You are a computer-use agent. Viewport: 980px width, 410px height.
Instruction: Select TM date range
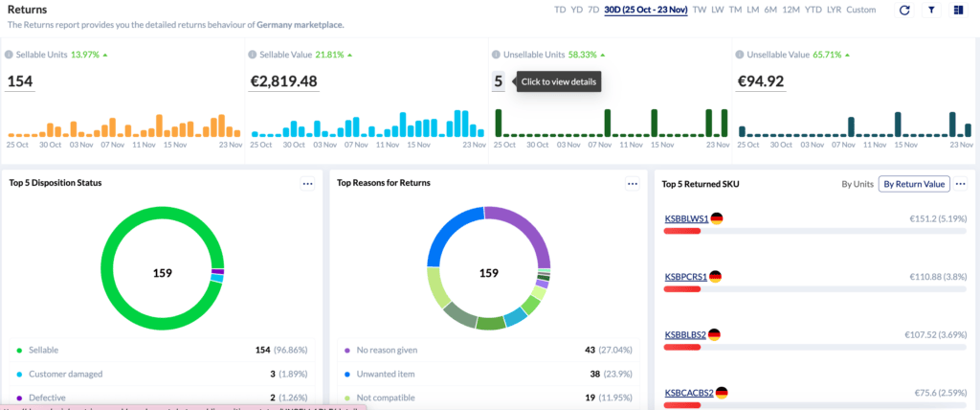click(735, 10)
